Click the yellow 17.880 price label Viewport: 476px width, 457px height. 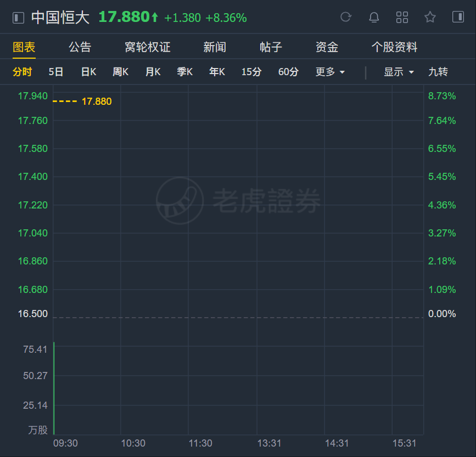[x=97, y=101]
